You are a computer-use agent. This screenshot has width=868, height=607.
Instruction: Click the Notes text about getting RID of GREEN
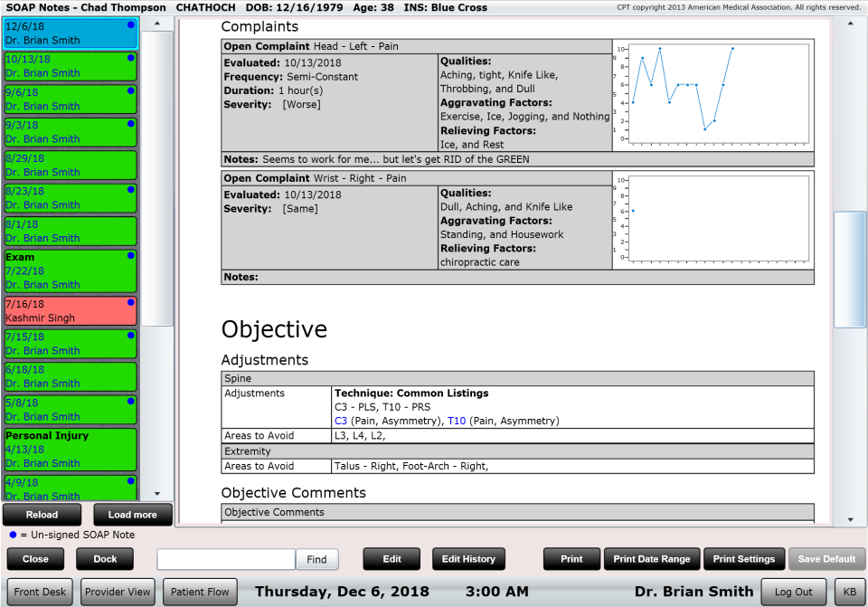tap(396, 159)
